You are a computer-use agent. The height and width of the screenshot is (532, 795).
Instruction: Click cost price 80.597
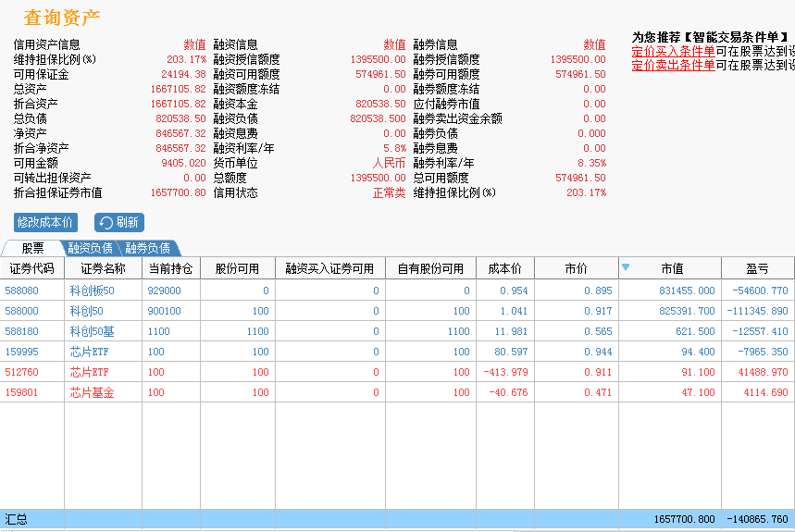511,352
